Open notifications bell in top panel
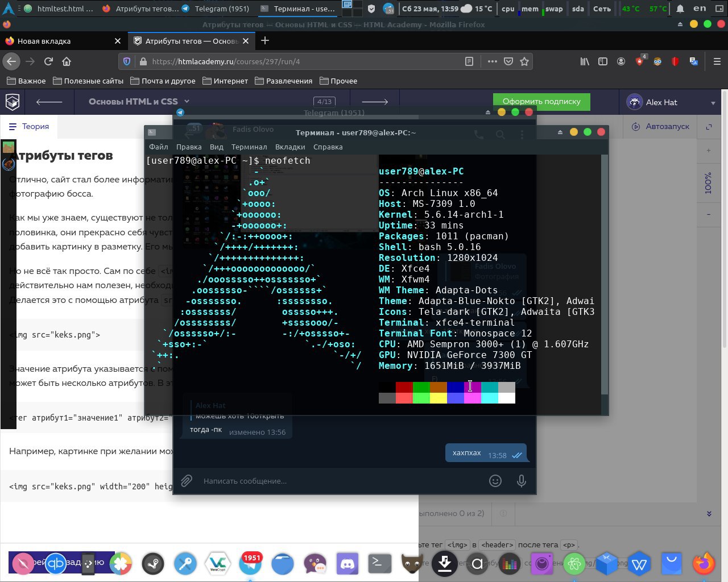This screenshot has width=728, height=582. tap(680, 9)
